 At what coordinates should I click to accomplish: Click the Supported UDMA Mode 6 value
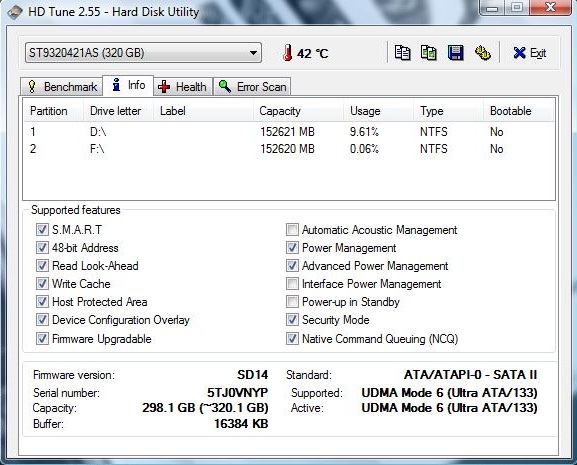click(449, 393)
